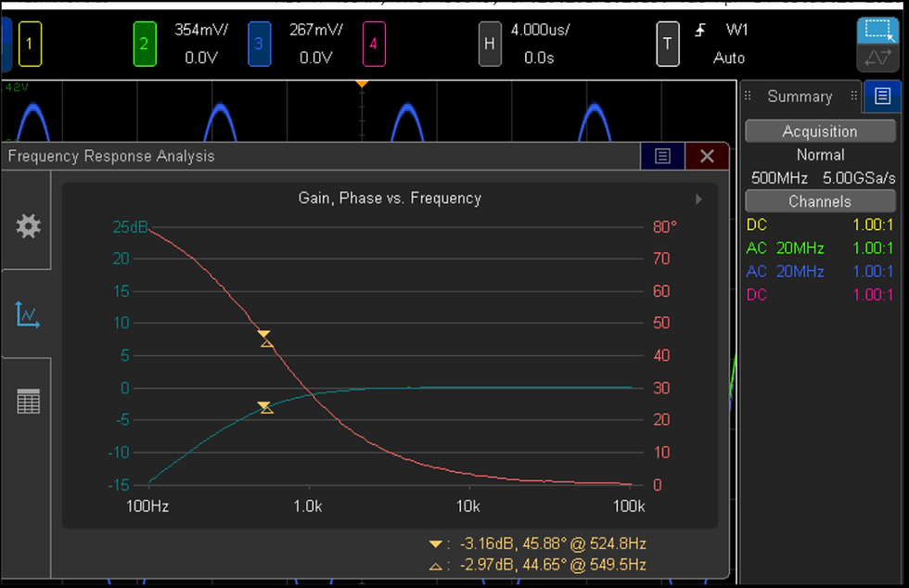Click the 100k frequency axis label
This screenshot has width=909, height=588.
[x=629, y=506]
